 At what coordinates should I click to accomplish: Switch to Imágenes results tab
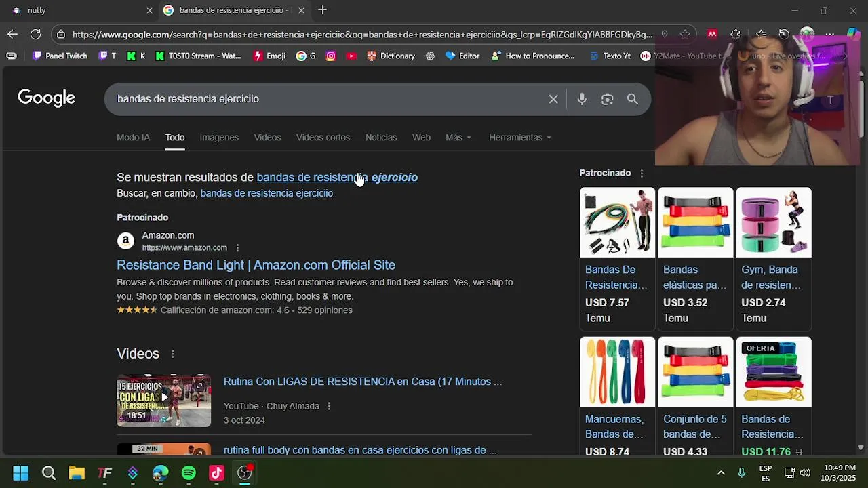219,137
